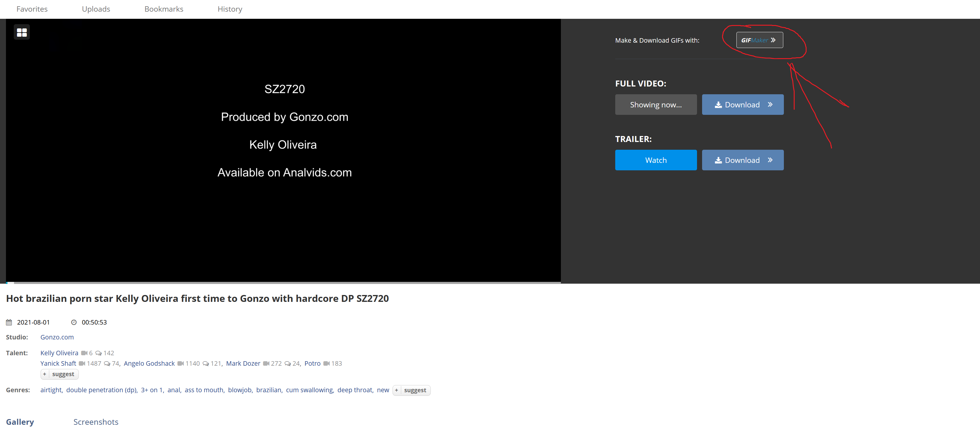This screenshot has height=434, width=980.
Task: Click the clock icon beside the duration
Action: pyautogui.click(x=74, y=322)
